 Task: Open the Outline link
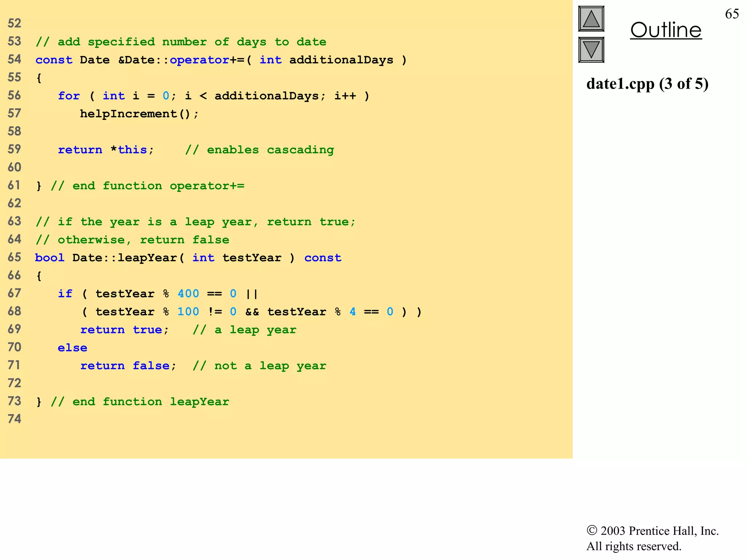[666, 30]
